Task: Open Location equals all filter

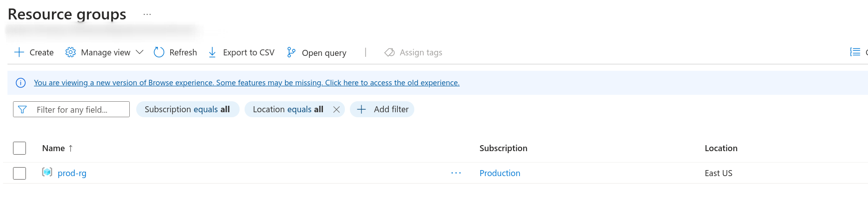Action: 288,109
